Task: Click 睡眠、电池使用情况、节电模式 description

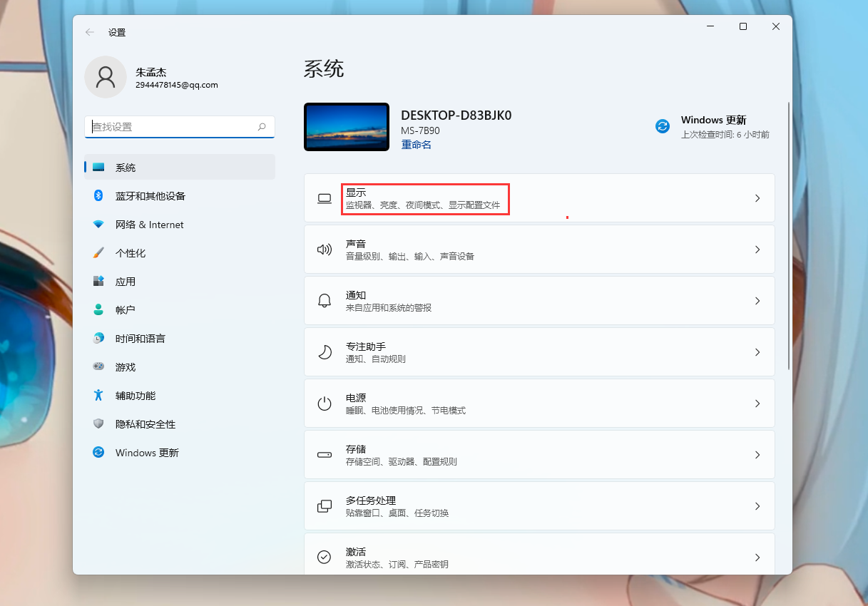Action: (406, 411)
